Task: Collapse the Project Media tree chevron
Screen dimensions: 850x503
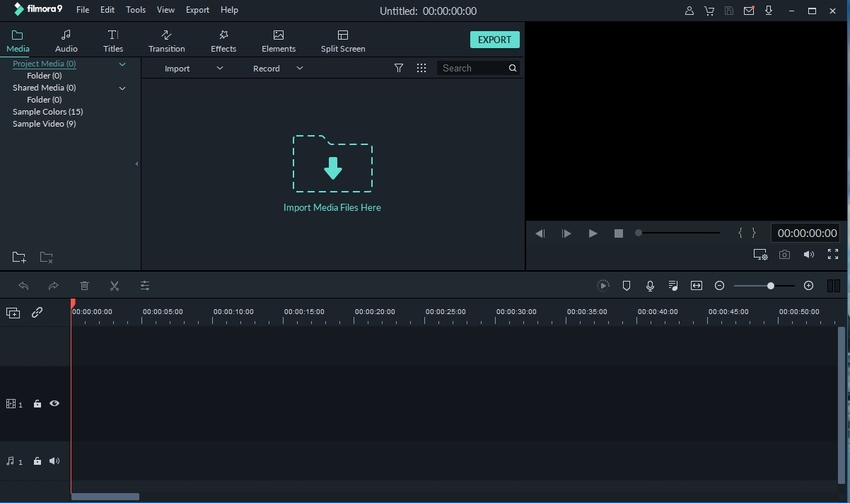Action: click(x=123, y=64)
